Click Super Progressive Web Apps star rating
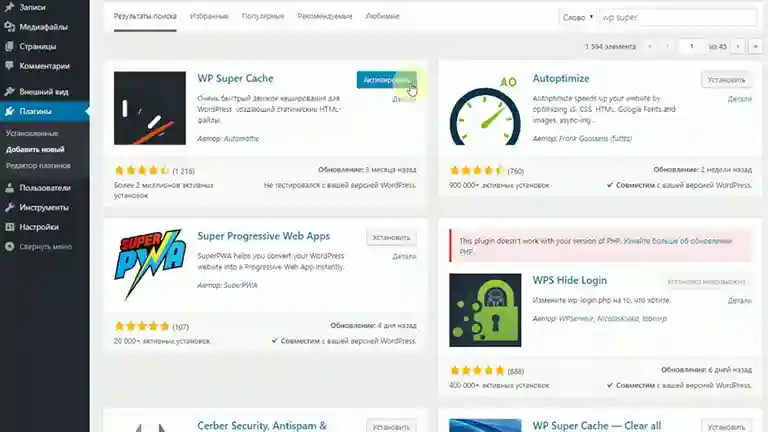Screen dimensions: 768x432 [x=141, y=326]
